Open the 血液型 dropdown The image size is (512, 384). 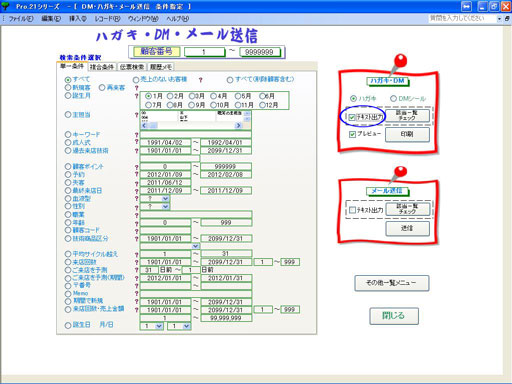coord(166,199)
